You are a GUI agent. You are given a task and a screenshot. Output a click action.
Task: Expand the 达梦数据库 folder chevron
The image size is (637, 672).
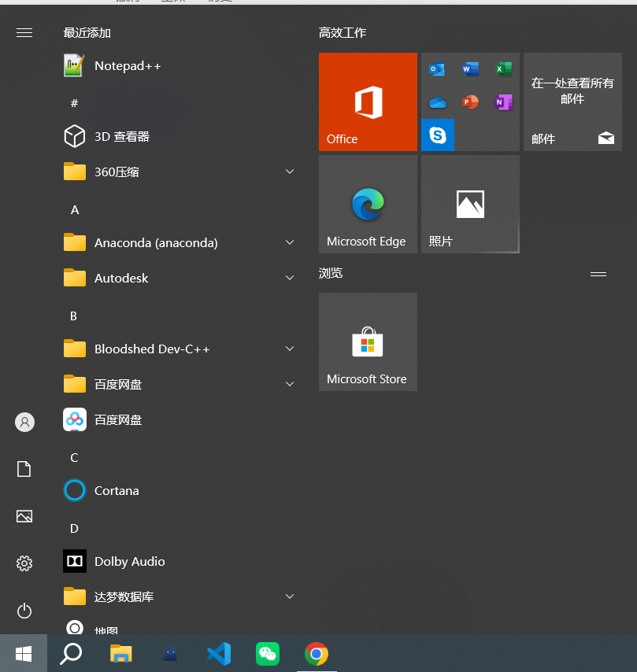coord(290,596)
